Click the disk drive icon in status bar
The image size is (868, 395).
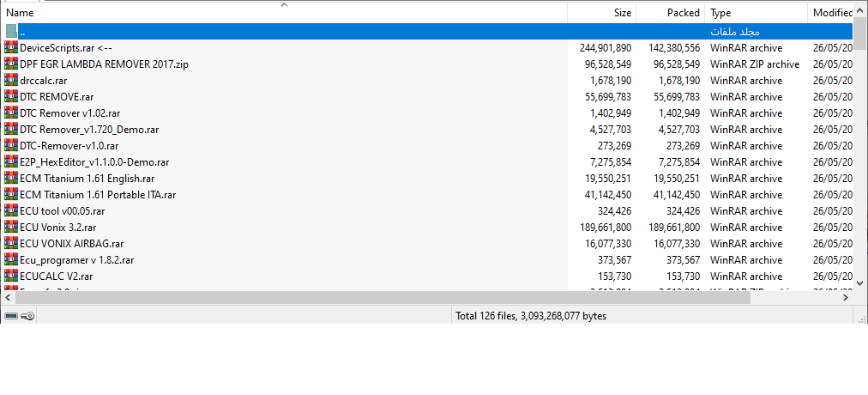10,316
